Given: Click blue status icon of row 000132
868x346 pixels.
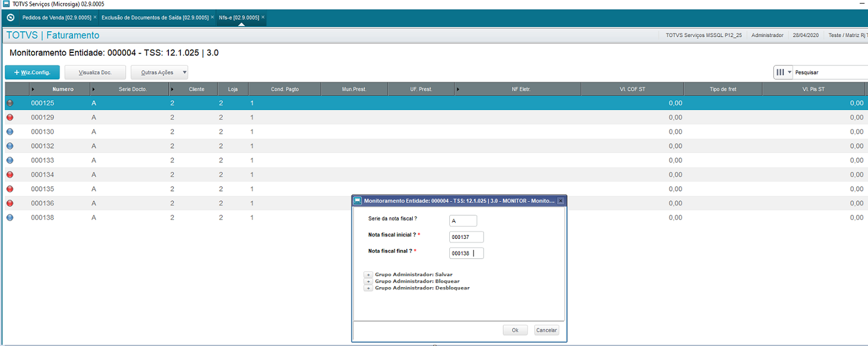Looking at the screenshot, I should pos(9,146).
